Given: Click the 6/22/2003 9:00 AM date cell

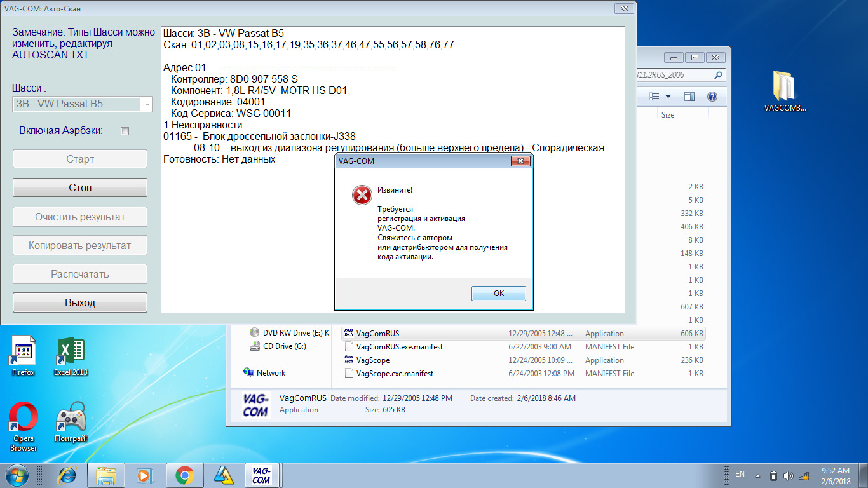Looking at the screenshot, I should 540,347.
